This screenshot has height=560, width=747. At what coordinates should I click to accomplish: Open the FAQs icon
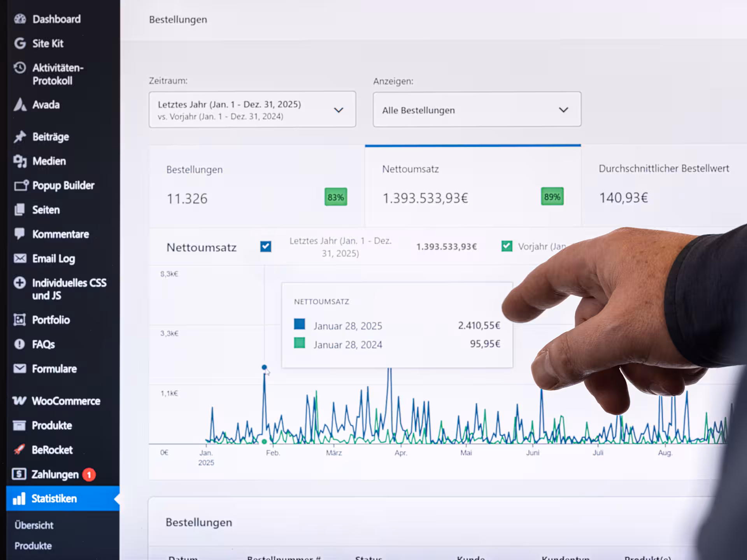tap(19, 344)
